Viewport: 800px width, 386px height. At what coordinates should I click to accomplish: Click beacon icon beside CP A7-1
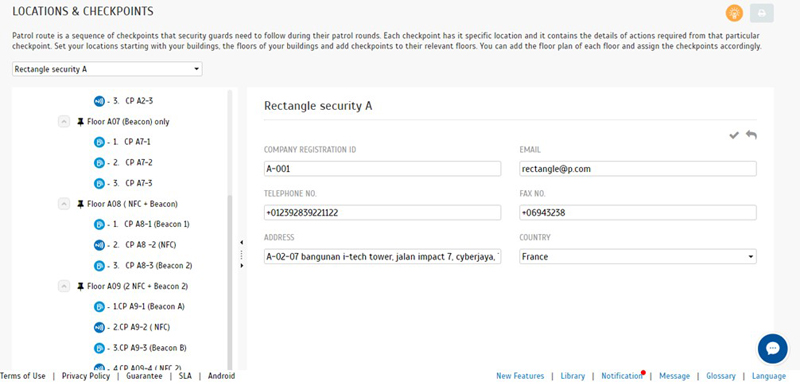pyautogui.click(x=99, y=142)
